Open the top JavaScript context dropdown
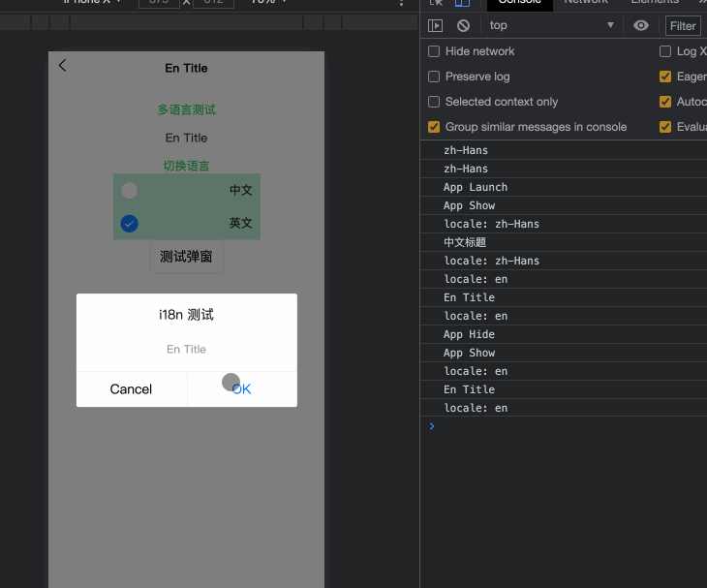Screen dimensions: 707x588 click(550, 26)
